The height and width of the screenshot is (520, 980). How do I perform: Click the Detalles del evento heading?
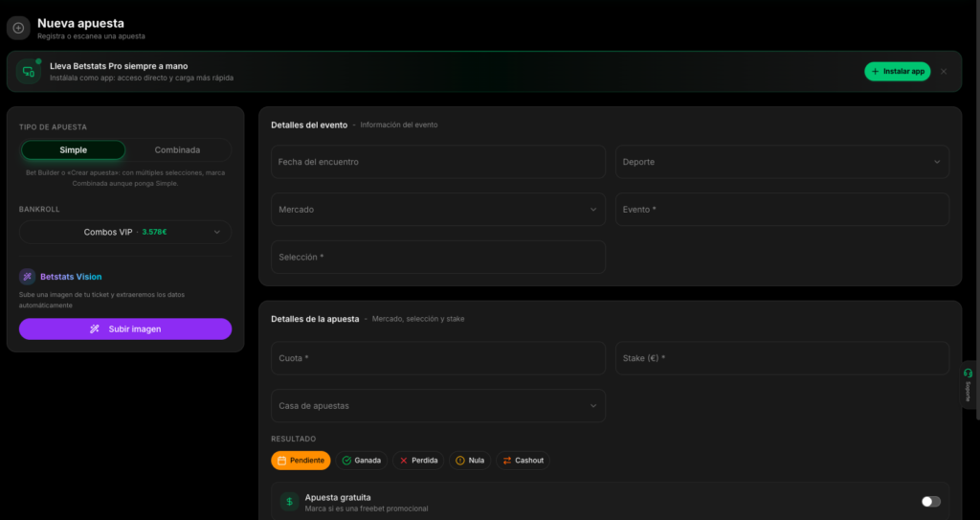tap(309, 125)
